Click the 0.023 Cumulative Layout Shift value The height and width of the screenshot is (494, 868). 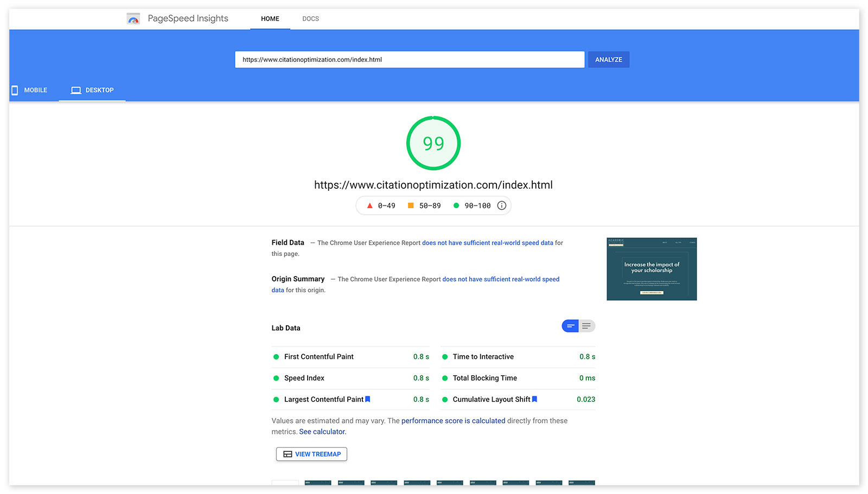click(586, 400)
